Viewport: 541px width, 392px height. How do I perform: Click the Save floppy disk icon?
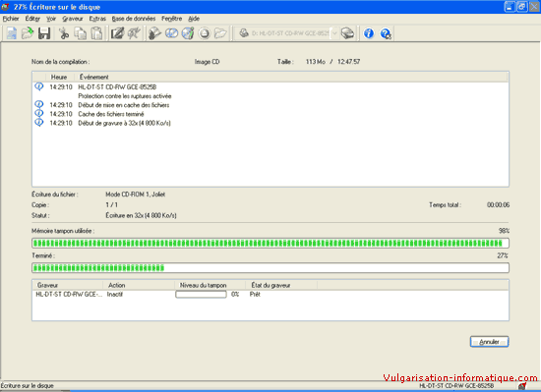44,33
